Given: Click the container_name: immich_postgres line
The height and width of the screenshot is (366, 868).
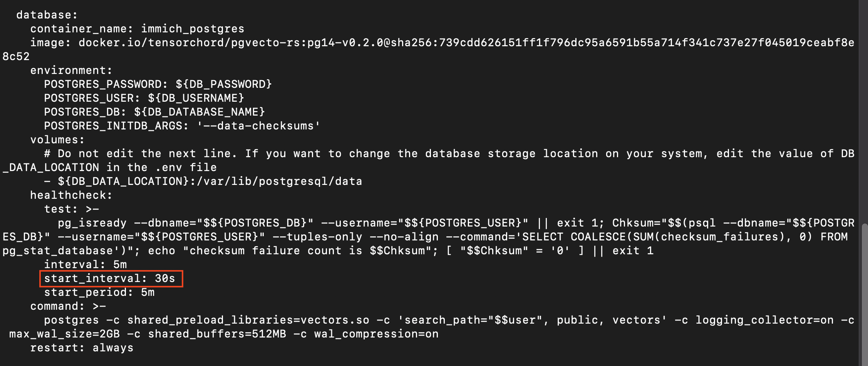Looking at the screenshot, I should coord(137,29).
